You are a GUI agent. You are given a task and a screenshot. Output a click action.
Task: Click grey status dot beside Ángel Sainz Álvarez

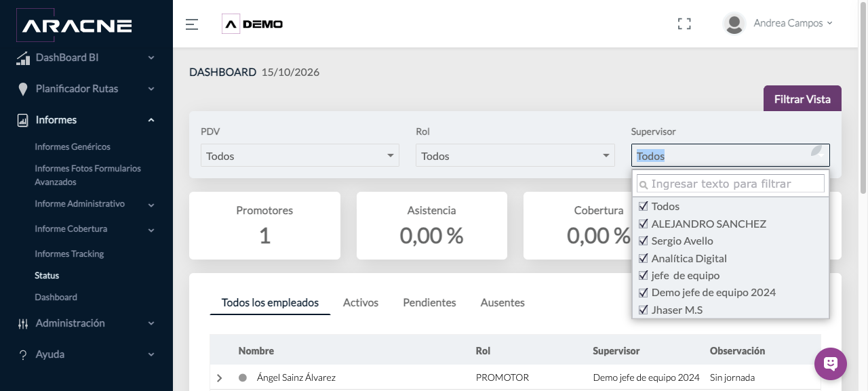tap(243, 377)
